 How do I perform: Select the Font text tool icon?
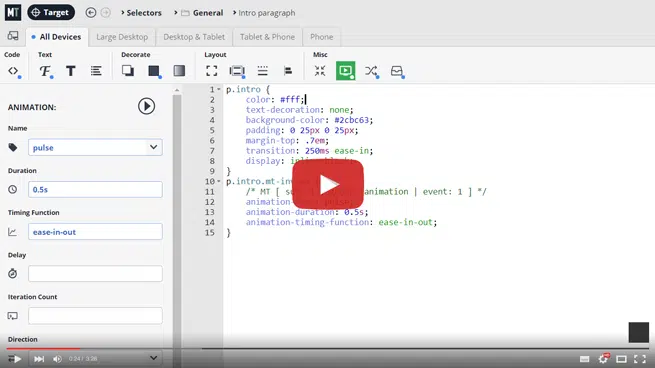[x=46, y=71]
